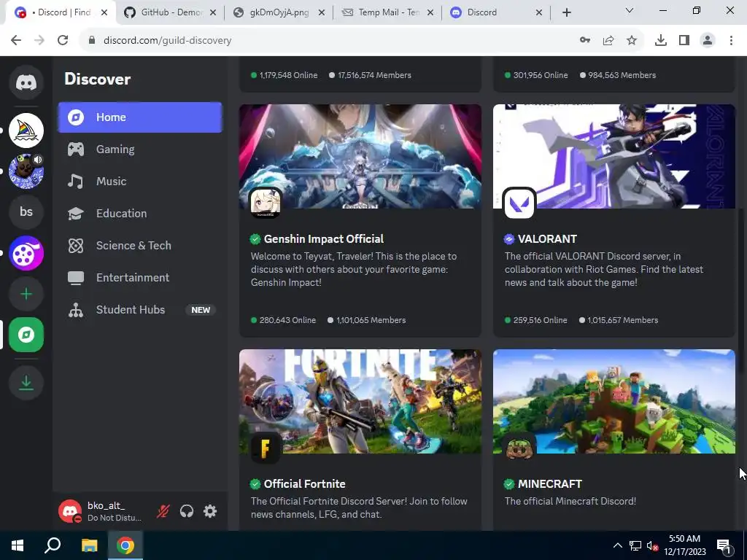
Task: Go back in browser
Action: [x=16, y=41]
